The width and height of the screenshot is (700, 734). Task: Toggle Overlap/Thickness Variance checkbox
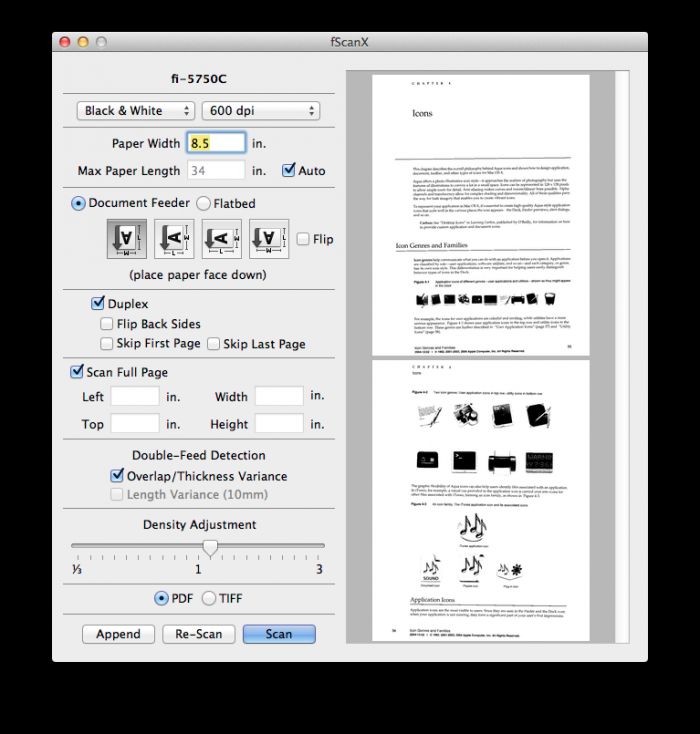point(117,476)
